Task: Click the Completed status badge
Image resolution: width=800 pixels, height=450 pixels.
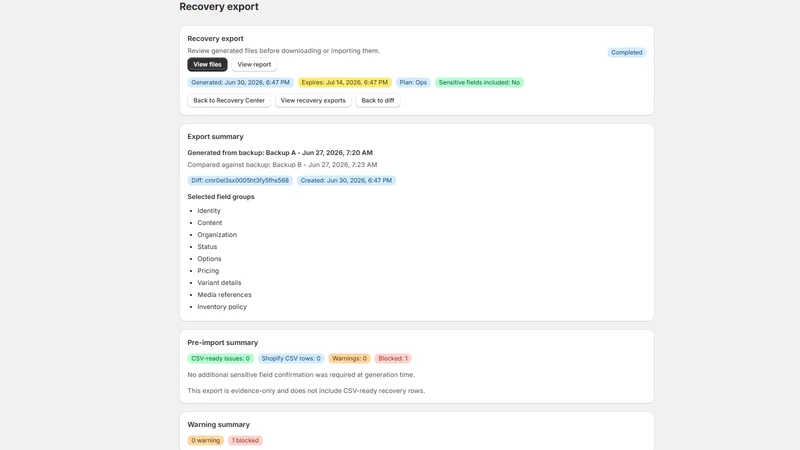Action: click(x=627, y=53)
